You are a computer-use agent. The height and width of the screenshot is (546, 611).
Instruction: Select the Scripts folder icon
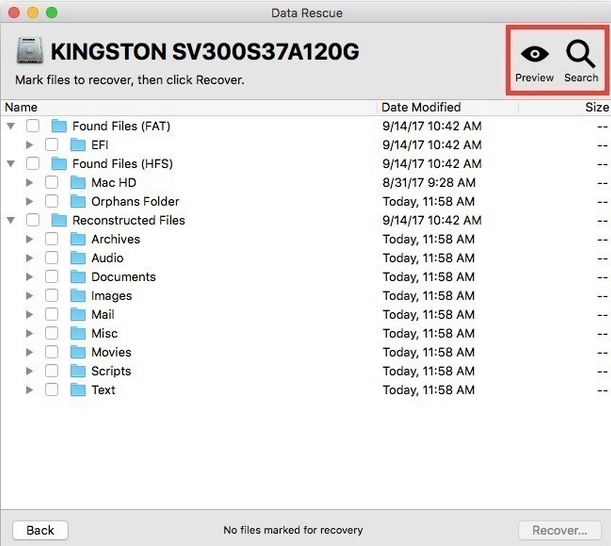(x=78, y=371)
